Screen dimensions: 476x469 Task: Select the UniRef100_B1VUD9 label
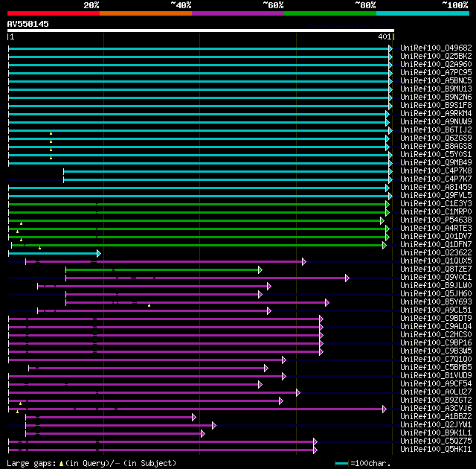pyautogui.click(x=436, y=376)
